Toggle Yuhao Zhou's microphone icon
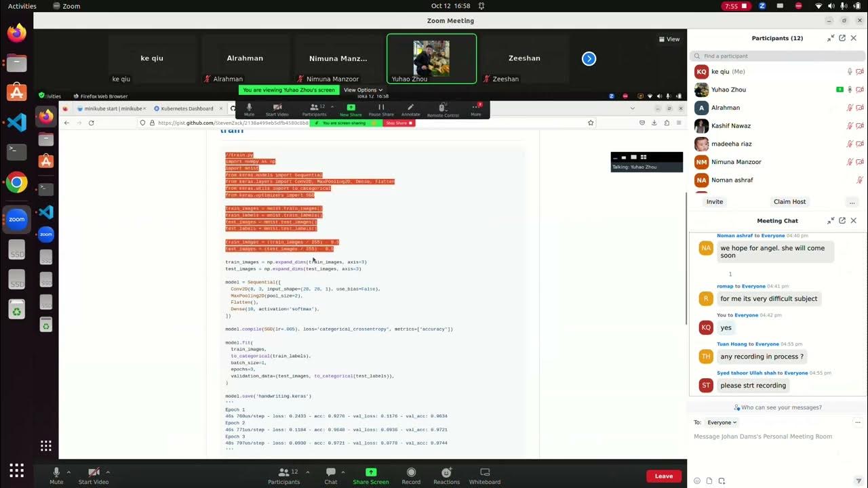The width and height of the screenshot is (868, 488). [x=850, y=89]
